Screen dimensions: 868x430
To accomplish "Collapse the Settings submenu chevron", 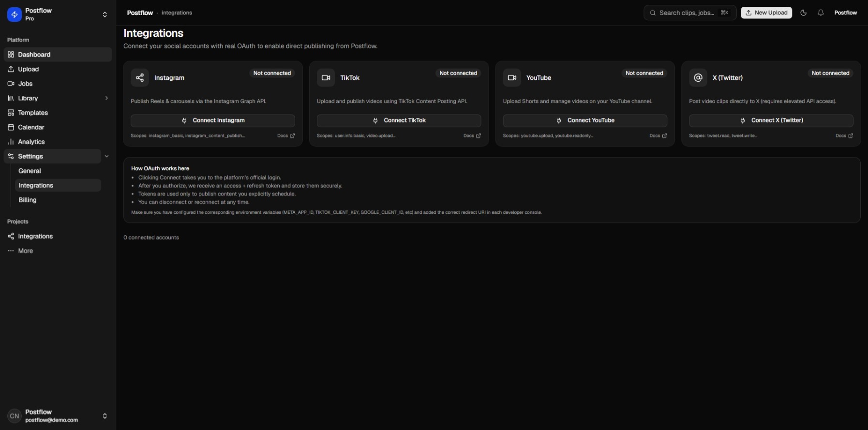I will pyautogui.click(x=106, y=156).
